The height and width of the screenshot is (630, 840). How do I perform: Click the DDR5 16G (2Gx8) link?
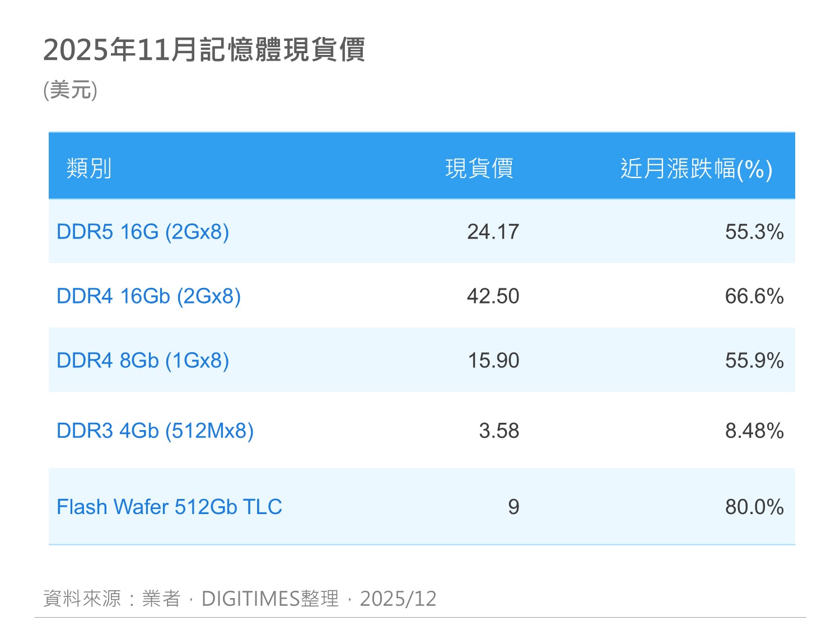click(x=143, y=232)
